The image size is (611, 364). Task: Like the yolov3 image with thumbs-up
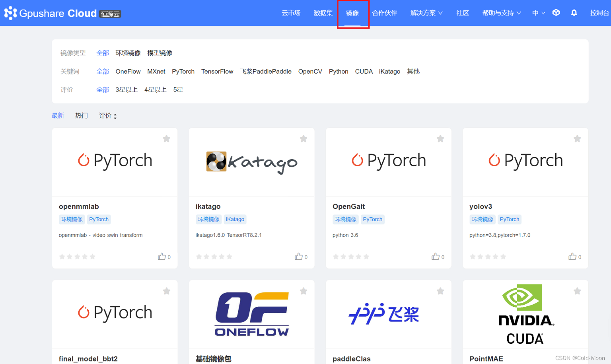pyautogui.click(x=572, y=257)
